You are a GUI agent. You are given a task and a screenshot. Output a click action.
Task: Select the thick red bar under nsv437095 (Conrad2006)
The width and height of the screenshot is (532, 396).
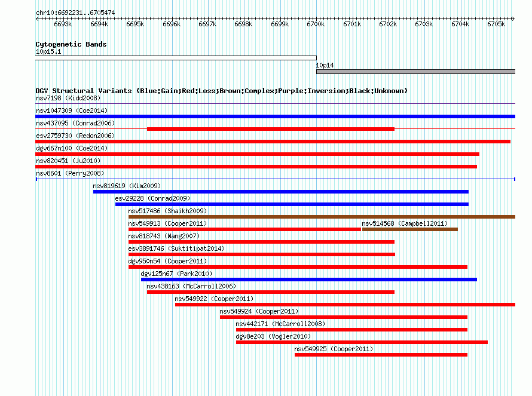271,129
